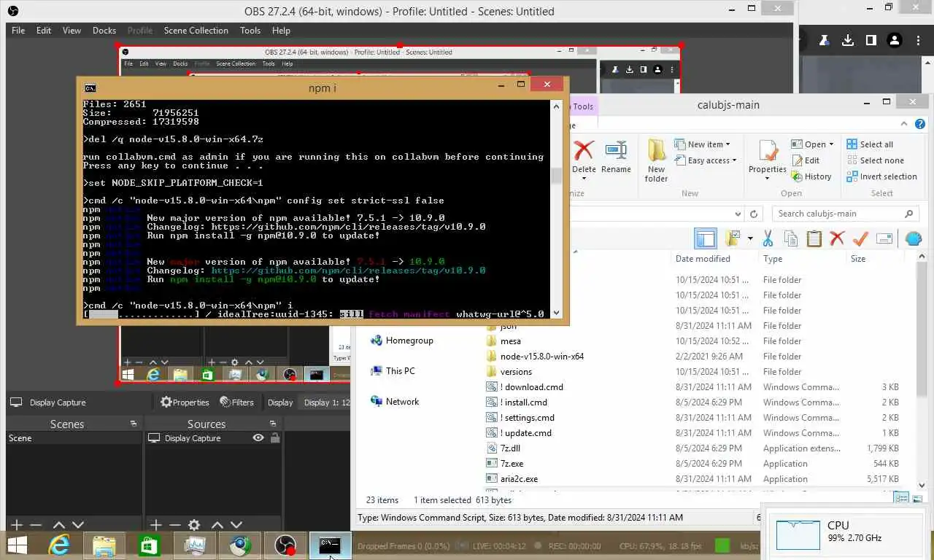Click the Windows Start button
Viewport: 934px width, 560px height.
pos(18,545)
